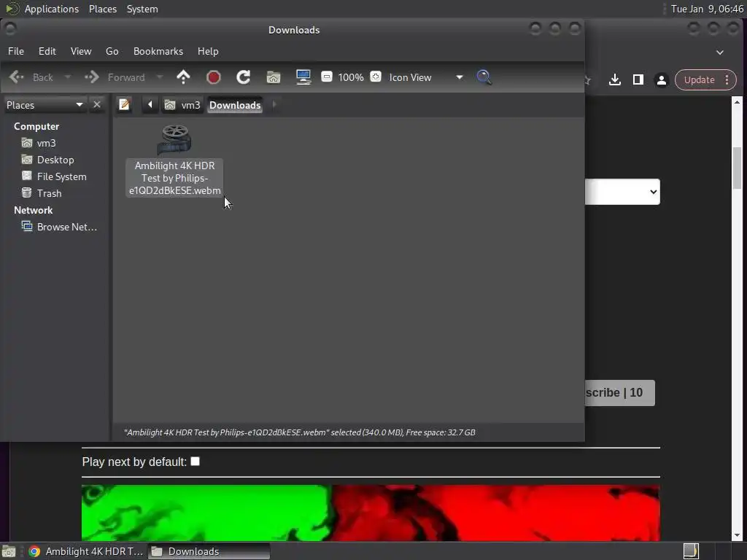This screenshot has width=747, height=560.
Task: Click 100% zoom level label
Action: 351,77
